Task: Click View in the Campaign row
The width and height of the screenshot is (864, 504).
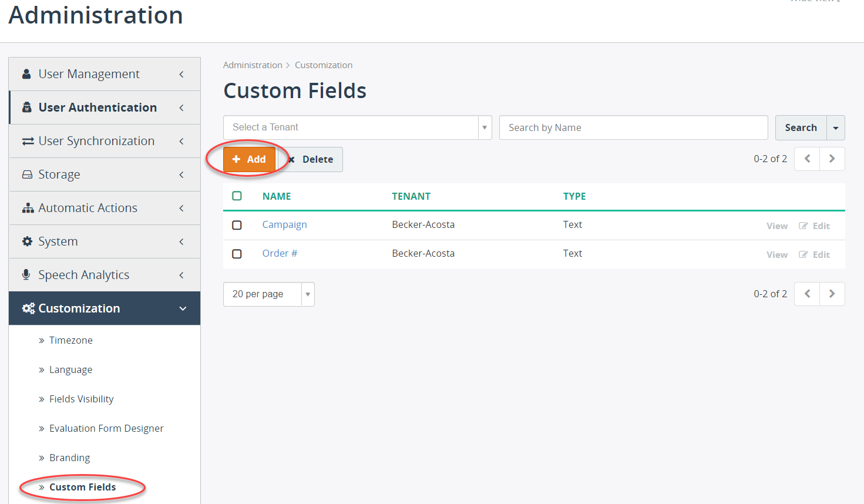Action: (x=777, y=226)
